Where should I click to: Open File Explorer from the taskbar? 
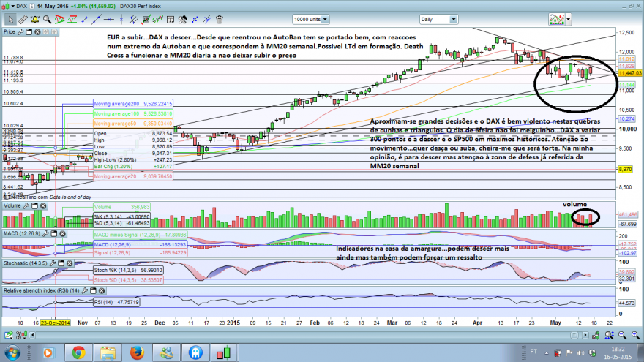(108, 352)
